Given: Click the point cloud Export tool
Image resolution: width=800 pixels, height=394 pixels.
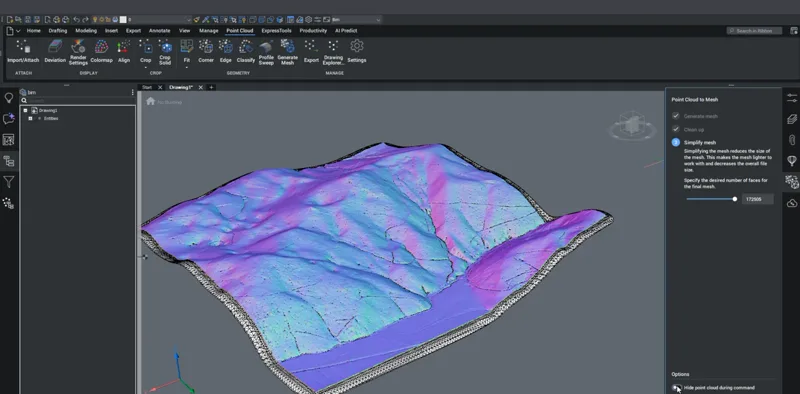Looking at the screenshot, I should point(311,52).
